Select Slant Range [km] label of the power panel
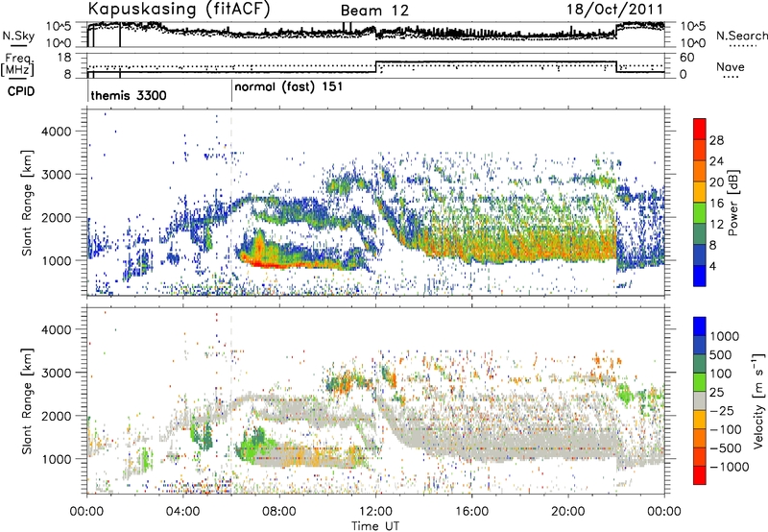The height and width of the screenshot is (532, 768). pos(27,203)
